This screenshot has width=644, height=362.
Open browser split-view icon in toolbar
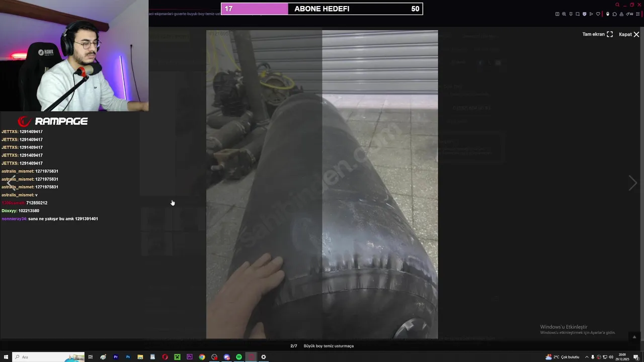pyautogui.click(x=557, y=14)
